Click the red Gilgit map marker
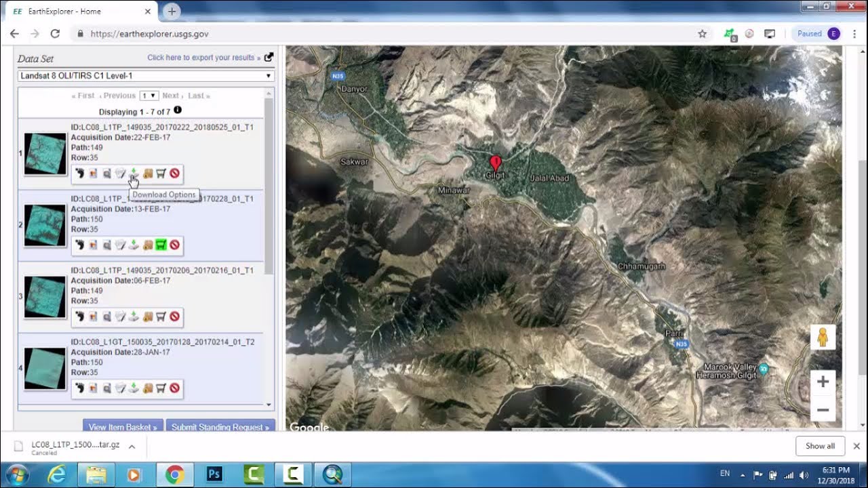The image size is (868, 488). [496, 163]
